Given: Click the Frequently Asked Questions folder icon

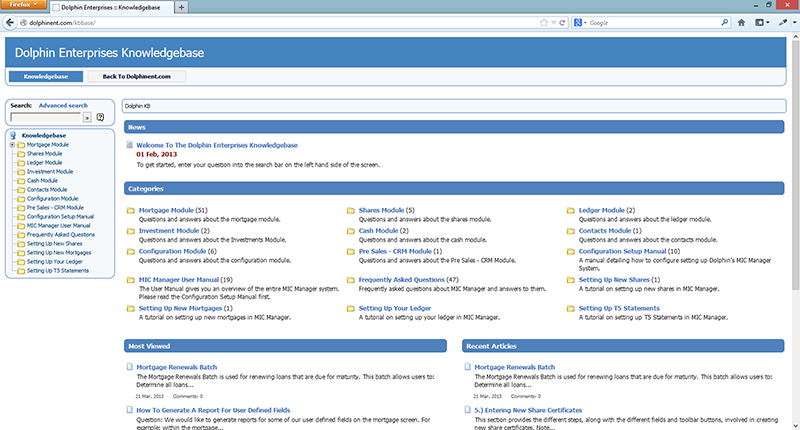Looking at the screenshot, I should [351, 280].
